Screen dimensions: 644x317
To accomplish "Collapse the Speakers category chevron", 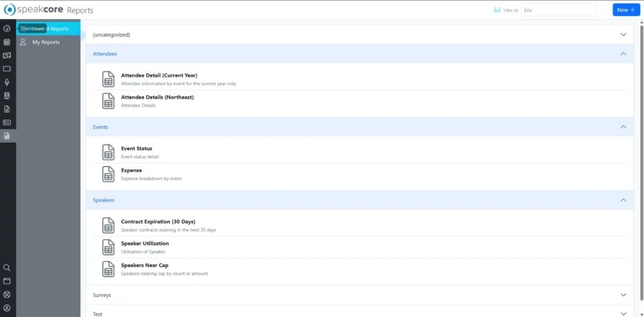I will pyautogui.click(x=623, y=200).
